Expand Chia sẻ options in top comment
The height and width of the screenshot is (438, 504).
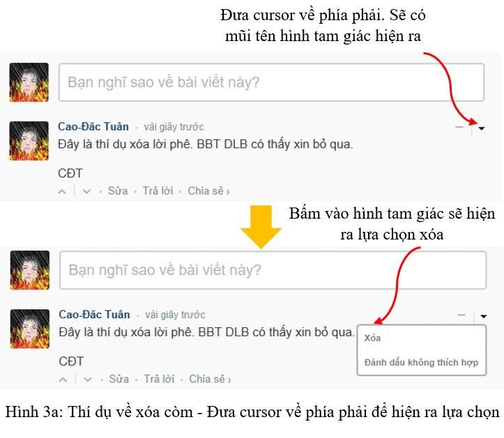(x=208, y=191)
